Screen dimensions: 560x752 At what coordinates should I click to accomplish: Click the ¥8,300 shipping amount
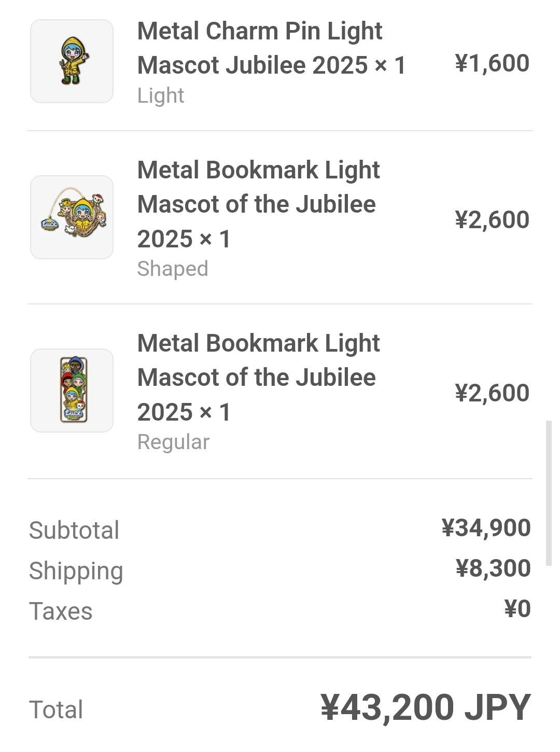pos(493,568)
